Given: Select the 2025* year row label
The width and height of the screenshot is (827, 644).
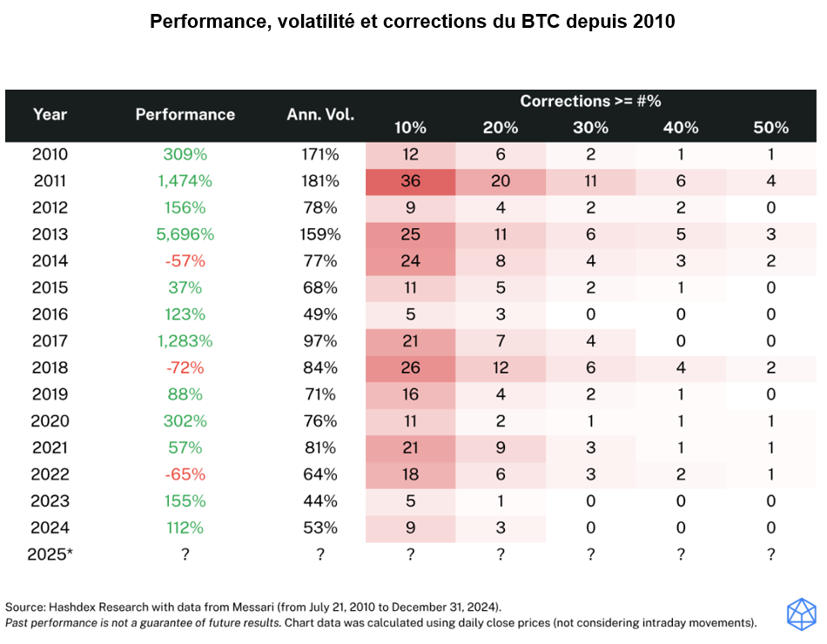Looking at the screenshot, I should click(x=51, y=554).
